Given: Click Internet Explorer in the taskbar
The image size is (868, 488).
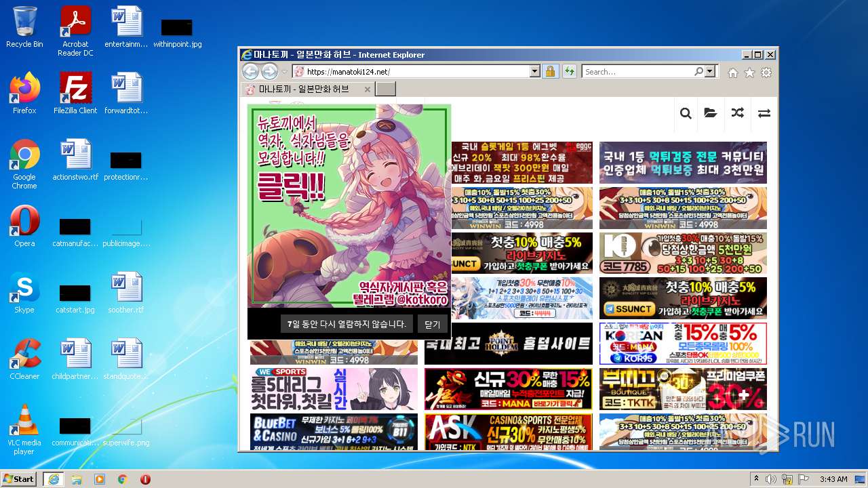Looking at the screenshot, I should [x=53, y=479].
